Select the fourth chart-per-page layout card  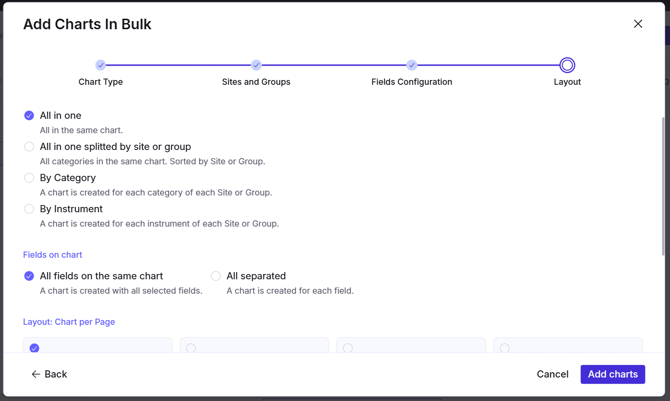coord(568,345)
